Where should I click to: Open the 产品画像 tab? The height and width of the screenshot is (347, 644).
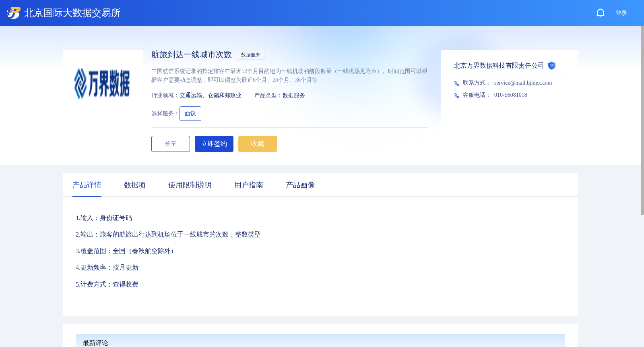pos(300,185)
